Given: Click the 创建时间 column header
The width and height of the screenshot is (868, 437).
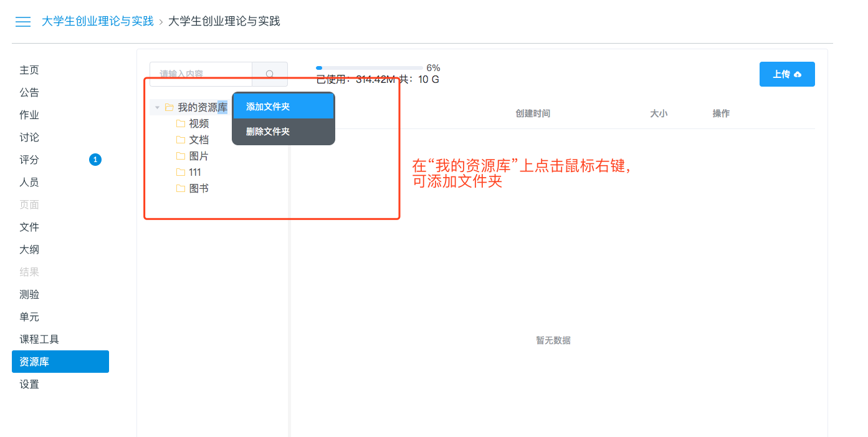Looking at the screenshot, I should tap(533, 113).
